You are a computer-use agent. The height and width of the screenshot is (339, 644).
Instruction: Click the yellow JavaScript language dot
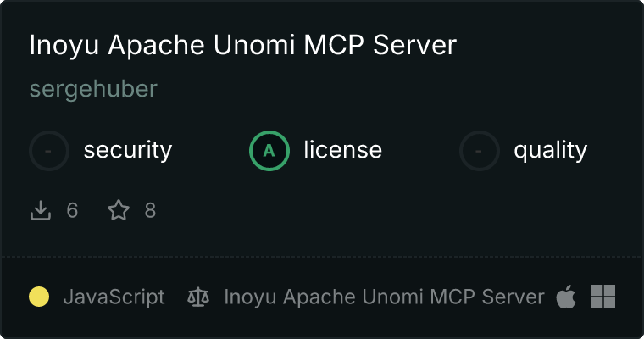click(x=39, y=297)
